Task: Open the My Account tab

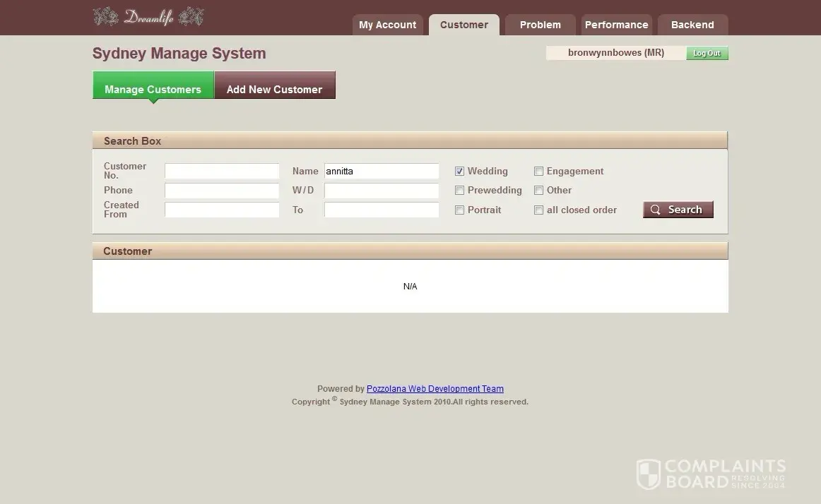Action: [x=387, y=25]
